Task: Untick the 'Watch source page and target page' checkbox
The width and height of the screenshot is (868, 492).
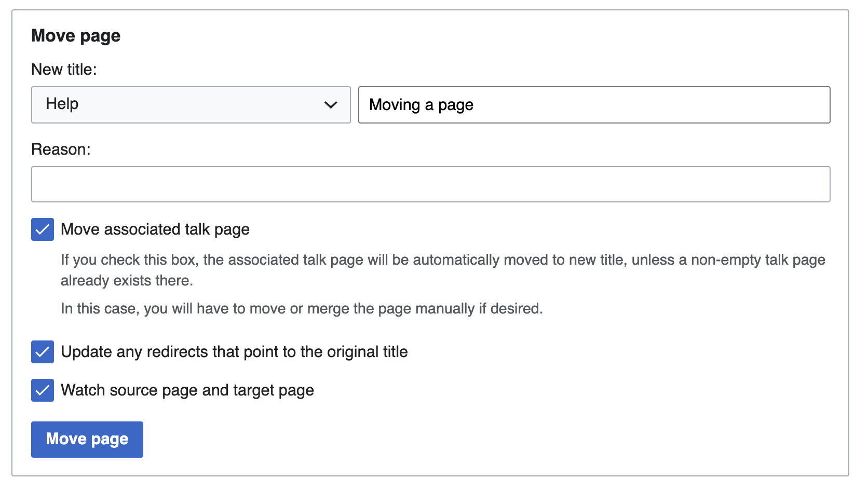Action: [x=43, y=390]
